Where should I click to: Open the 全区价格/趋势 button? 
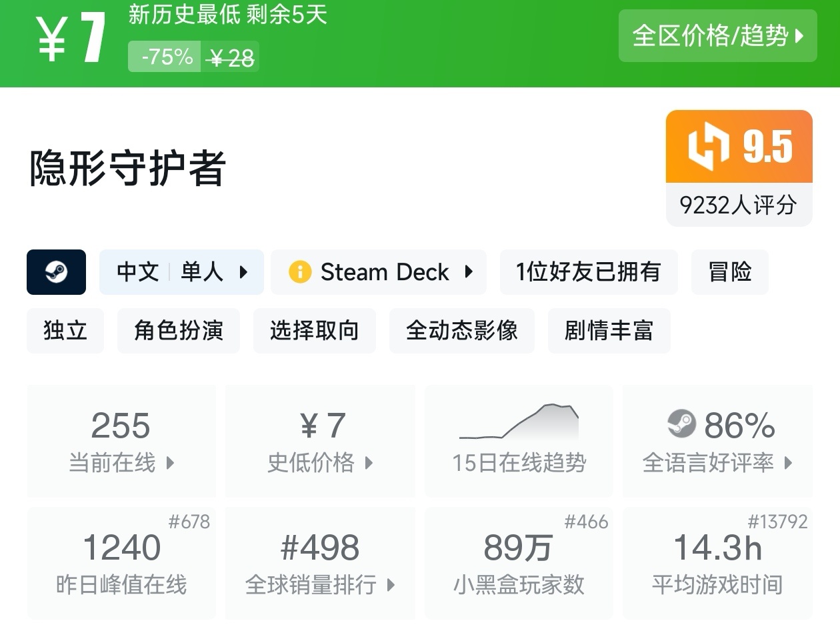[x=717, y=36]
